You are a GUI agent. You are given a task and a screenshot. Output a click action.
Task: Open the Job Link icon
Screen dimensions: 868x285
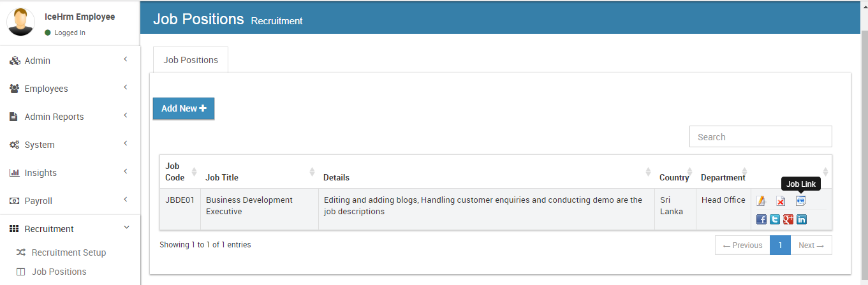(x=801, y=201)
